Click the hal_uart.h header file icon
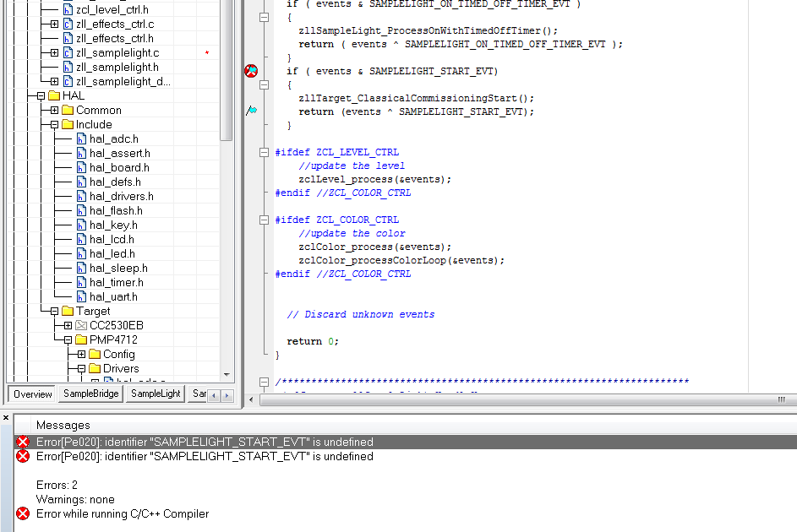 coord(81,297)
